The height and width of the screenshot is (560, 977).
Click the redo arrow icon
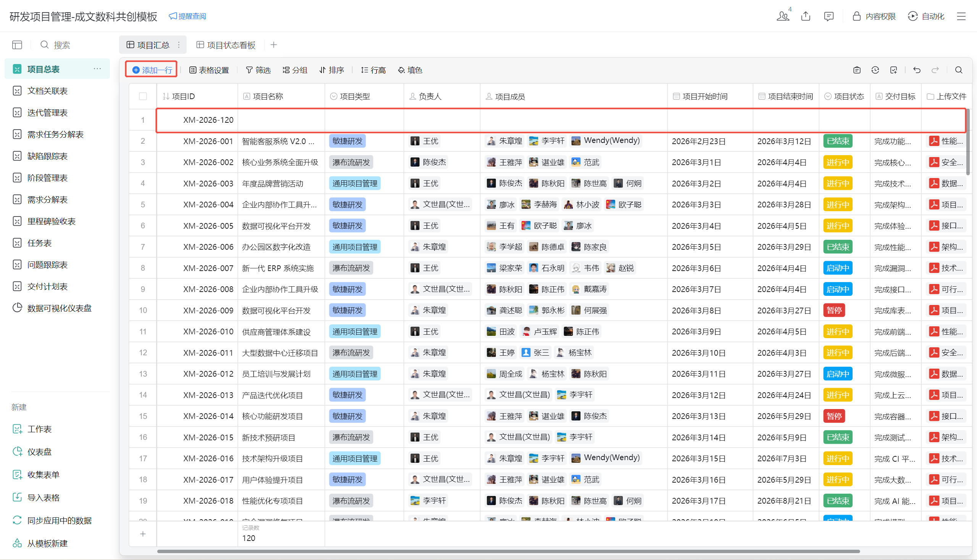coord(935,70)
